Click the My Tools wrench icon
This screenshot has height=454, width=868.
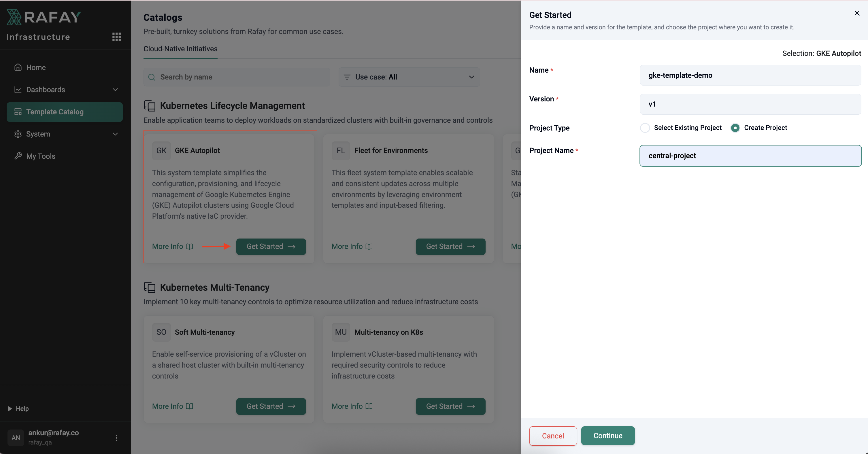click(x=18, y=156)
